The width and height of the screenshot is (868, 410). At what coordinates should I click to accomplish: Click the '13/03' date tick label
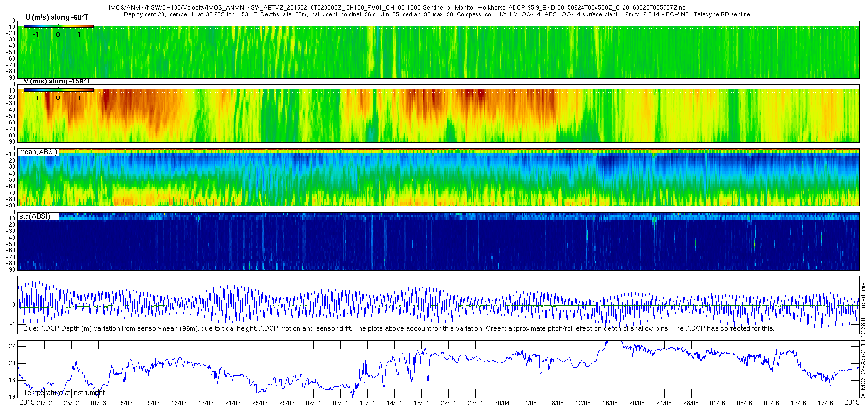tap(179, 403)
